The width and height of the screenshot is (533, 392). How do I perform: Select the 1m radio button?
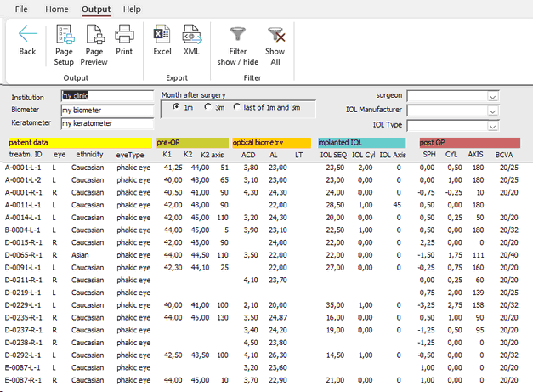coord(176,107)
